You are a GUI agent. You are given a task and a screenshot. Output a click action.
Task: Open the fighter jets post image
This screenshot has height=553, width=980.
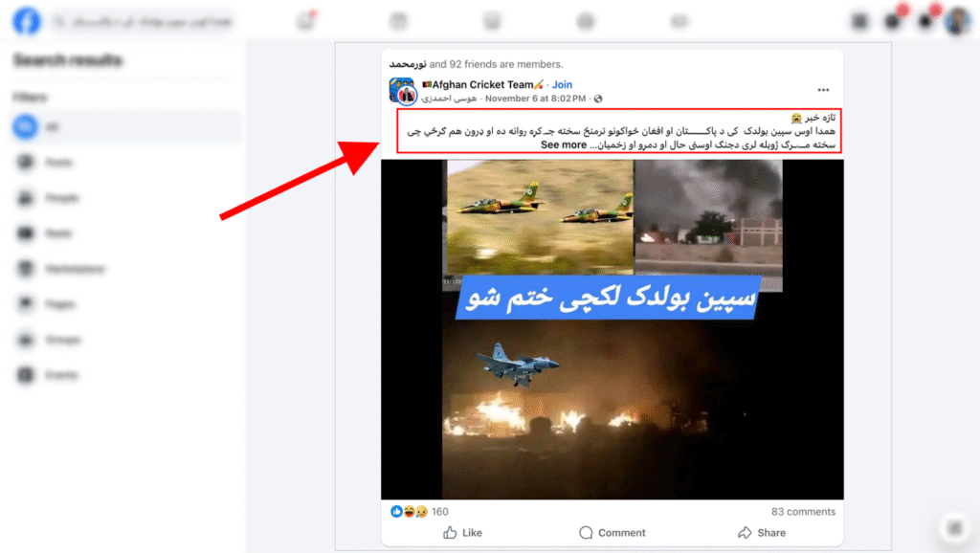tap(612, 329)
